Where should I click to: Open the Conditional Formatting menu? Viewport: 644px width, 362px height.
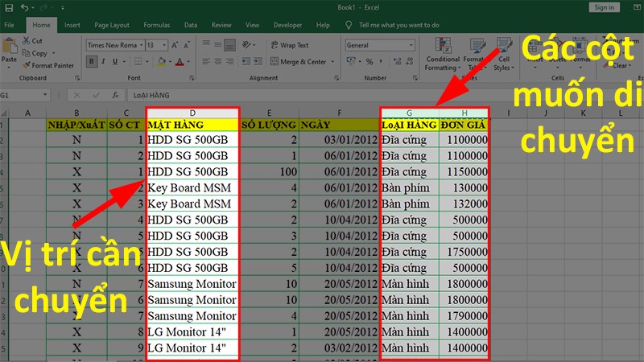pyautogui.click(x=443, y=54)
